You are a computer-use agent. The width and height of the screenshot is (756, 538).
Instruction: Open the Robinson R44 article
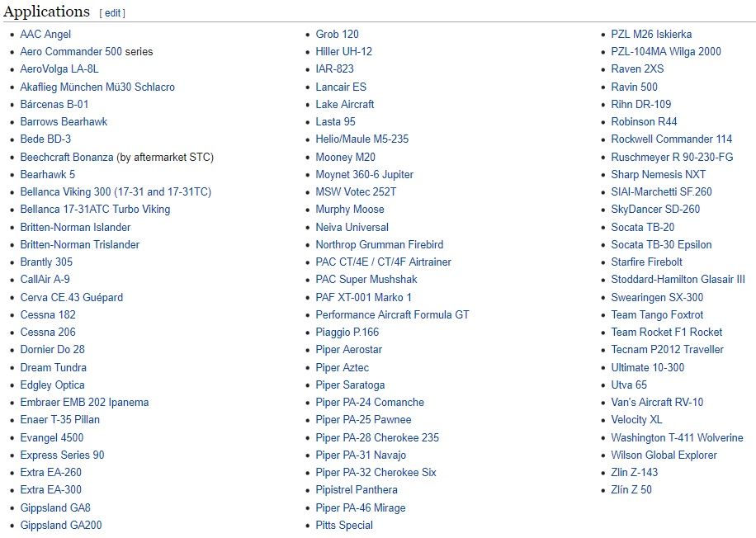point(644,121)
